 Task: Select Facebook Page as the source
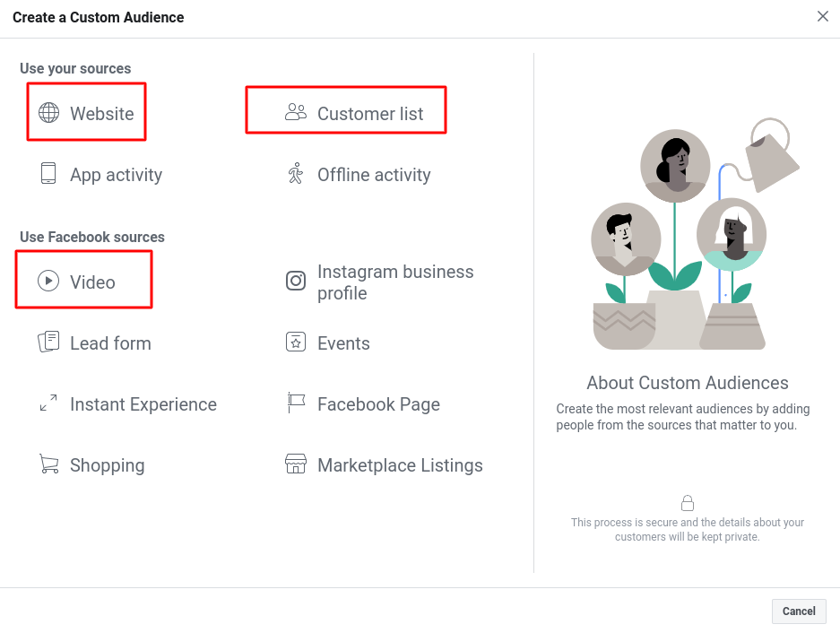point(378,404)
